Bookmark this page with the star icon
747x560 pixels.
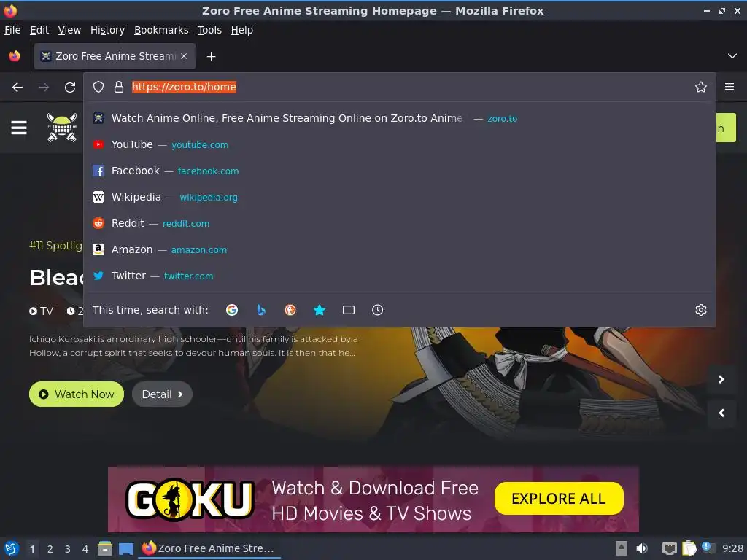pos(700,87)
